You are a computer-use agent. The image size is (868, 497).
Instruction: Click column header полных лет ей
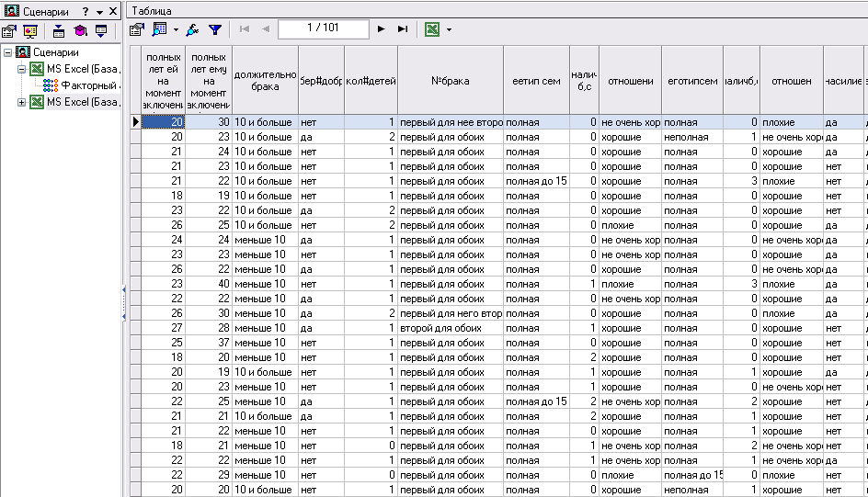point(164,81)
